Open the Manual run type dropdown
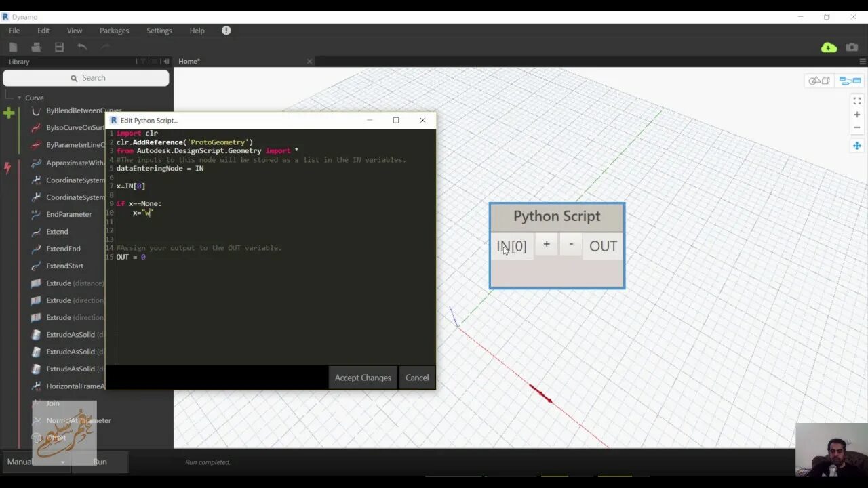This screenshot has width=868, height=488. [35, 462]
